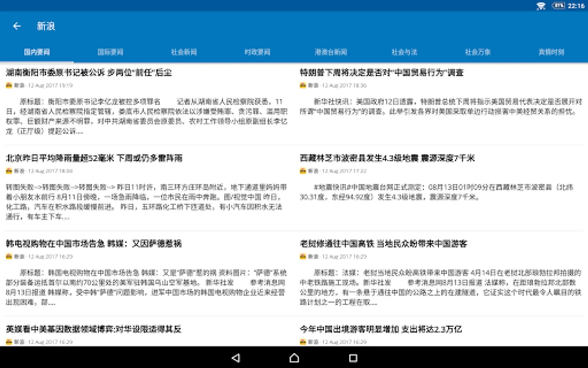Tap Sina icon under 特朗普下周将决定 headline

[303, 85]
